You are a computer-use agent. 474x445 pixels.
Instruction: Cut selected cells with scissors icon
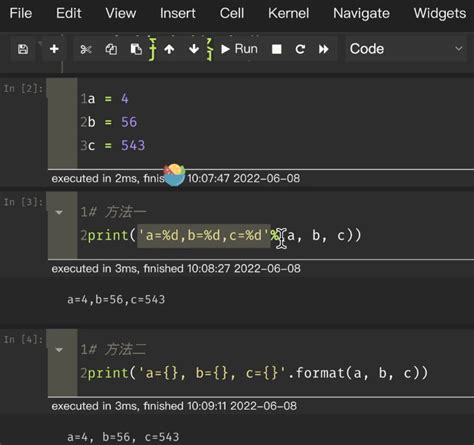pyautogui.click(x=86, y=49)
